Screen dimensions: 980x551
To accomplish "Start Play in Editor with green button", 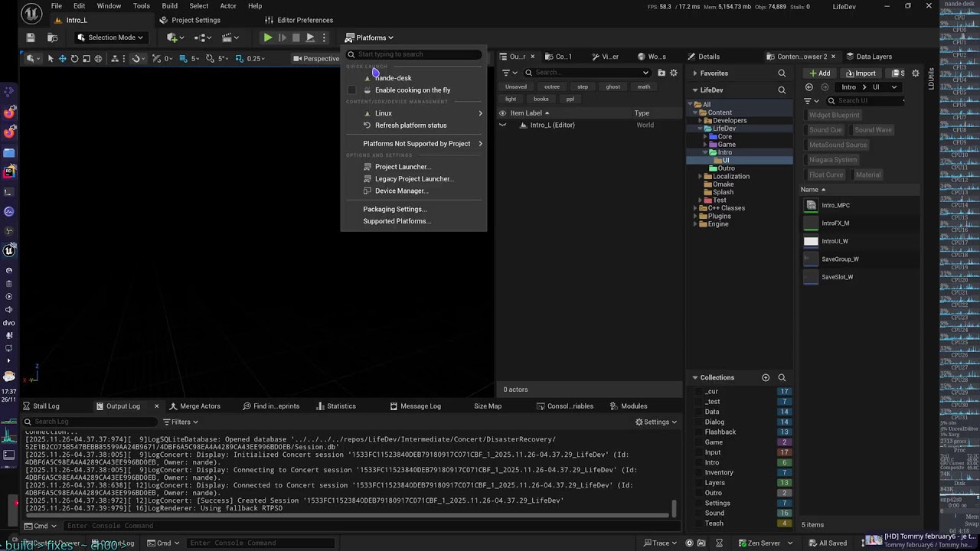I will pos(267,37).
